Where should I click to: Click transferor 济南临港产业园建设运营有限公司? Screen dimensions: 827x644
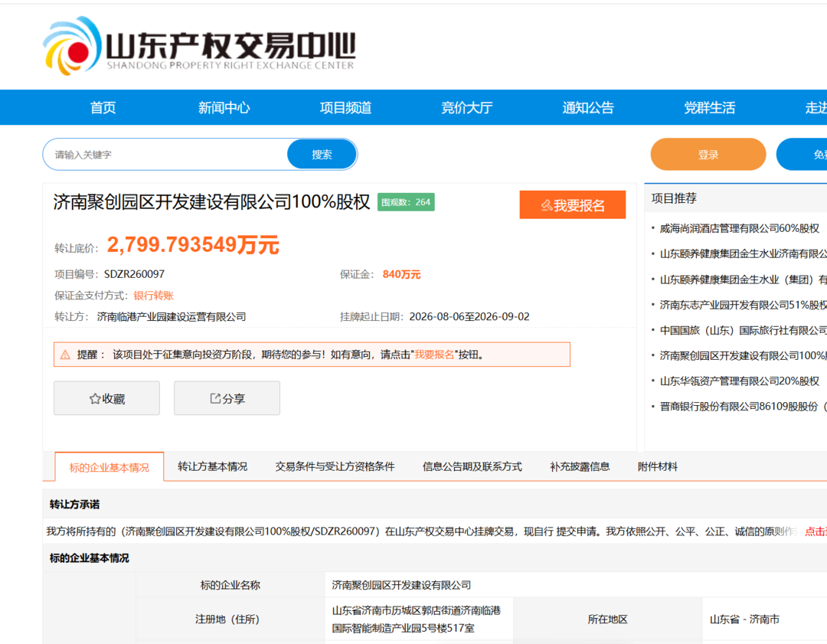(172, 316)
